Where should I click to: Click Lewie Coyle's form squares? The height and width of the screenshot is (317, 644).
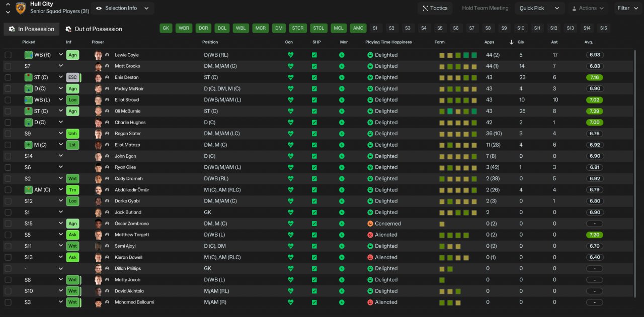[458, 55]
